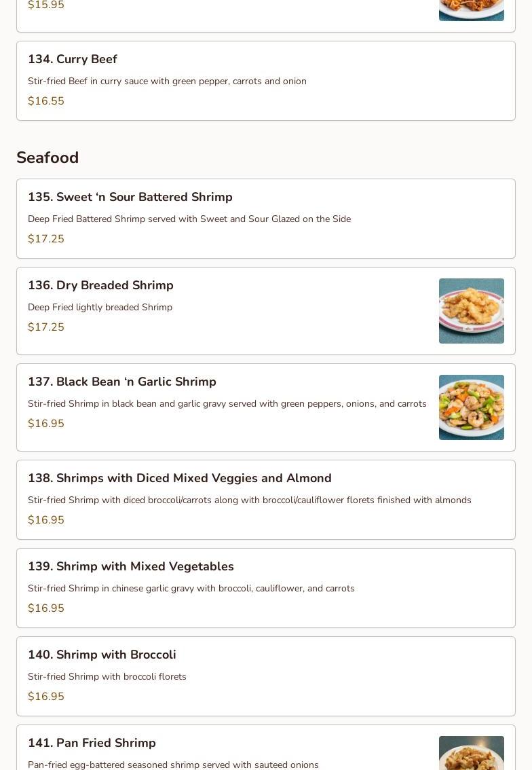The width and height of the screenshot is (532, 770).
Task: Click the Seafood section heading
Action: pyautogui.click(x=47, y=158)
